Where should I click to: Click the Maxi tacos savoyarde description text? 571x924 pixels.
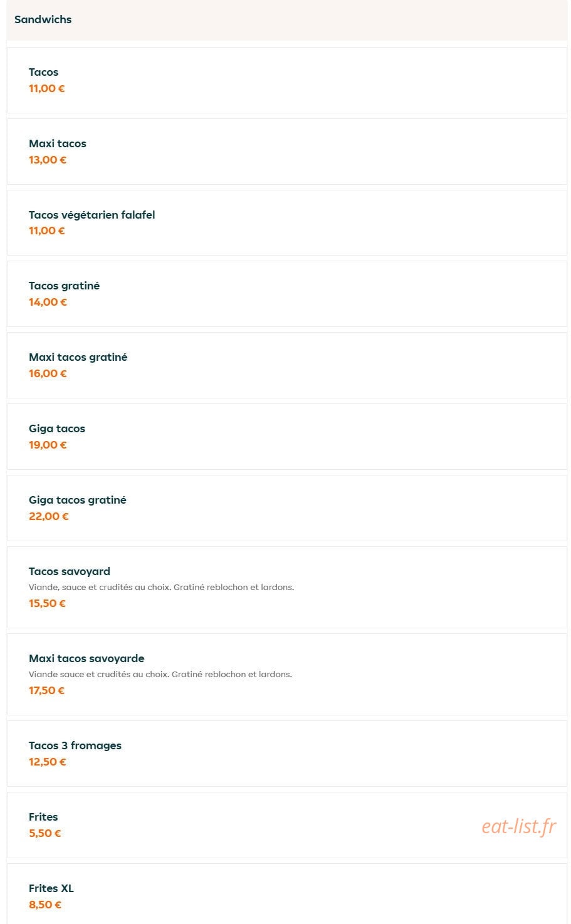160,675
